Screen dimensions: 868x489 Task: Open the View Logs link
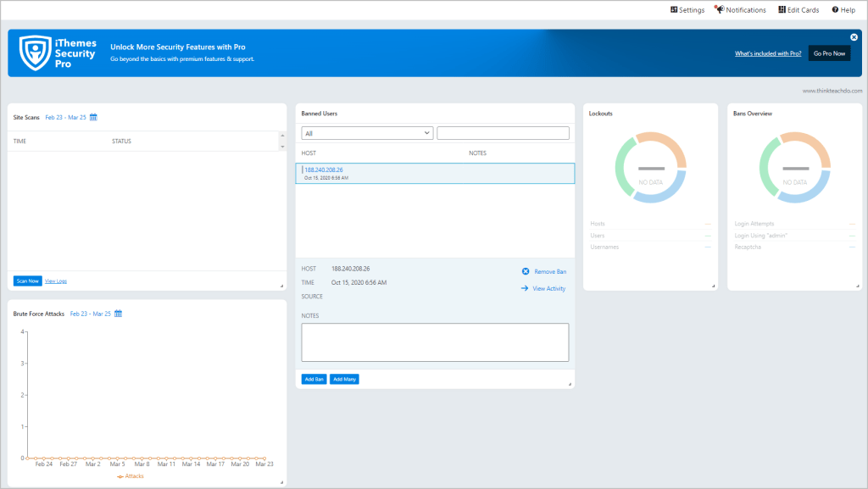55,281
